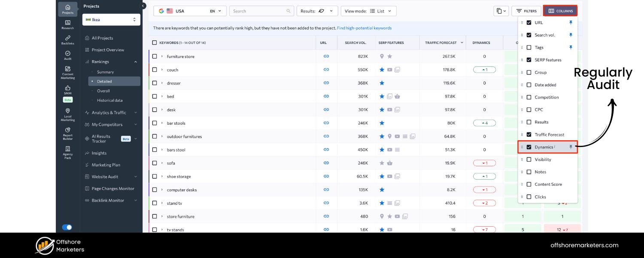This screenshot has height=258, width=644.
Task: Open Project Overview from sidebar
Action: 108,49
